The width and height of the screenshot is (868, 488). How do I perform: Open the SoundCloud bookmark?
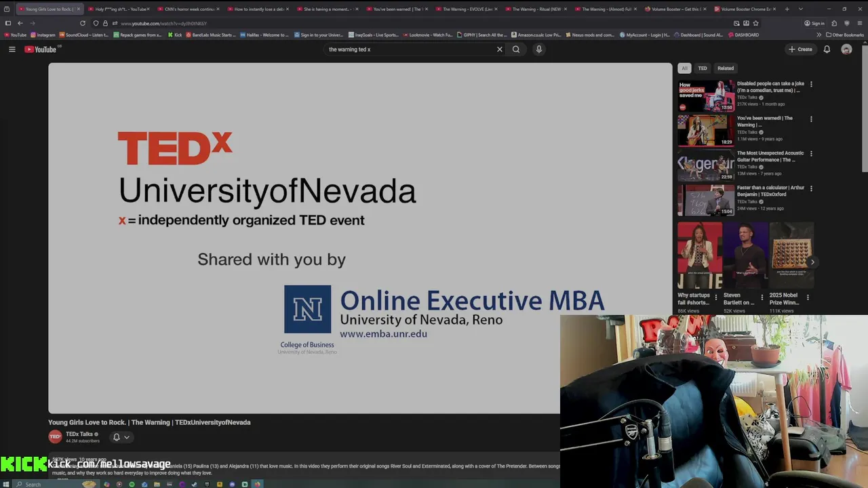(84, 35)
